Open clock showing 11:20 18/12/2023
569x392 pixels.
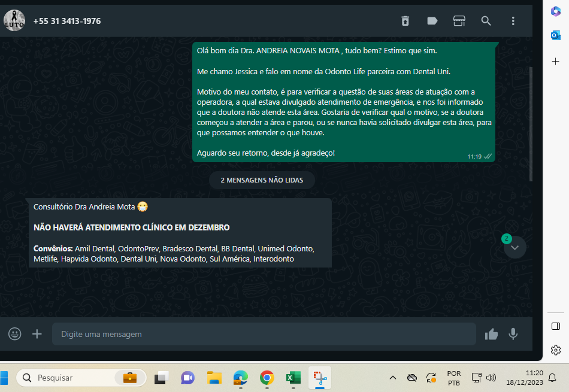(525, 378)
